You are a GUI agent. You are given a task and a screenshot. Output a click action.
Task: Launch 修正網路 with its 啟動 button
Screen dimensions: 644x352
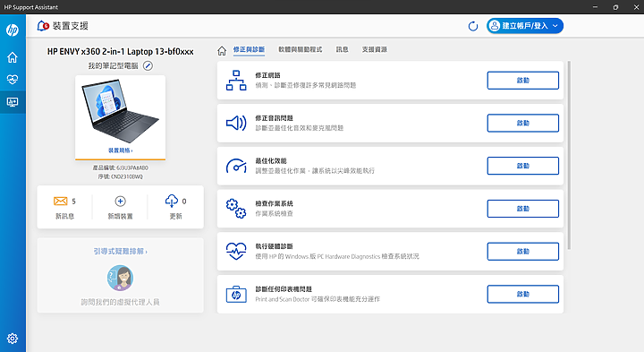(523, 81)
